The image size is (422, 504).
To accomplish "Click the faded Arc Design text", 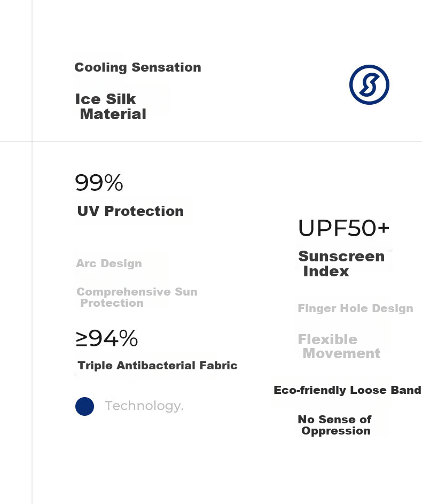I will click(109, 263).
